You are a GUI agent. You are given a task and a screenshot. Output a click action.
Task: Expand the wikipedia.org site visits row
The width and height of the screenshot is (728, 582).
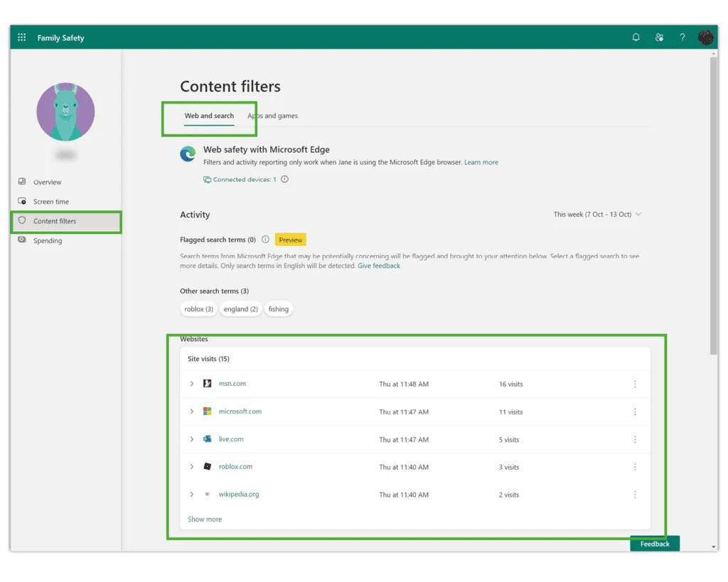click(x=192, y=495)
